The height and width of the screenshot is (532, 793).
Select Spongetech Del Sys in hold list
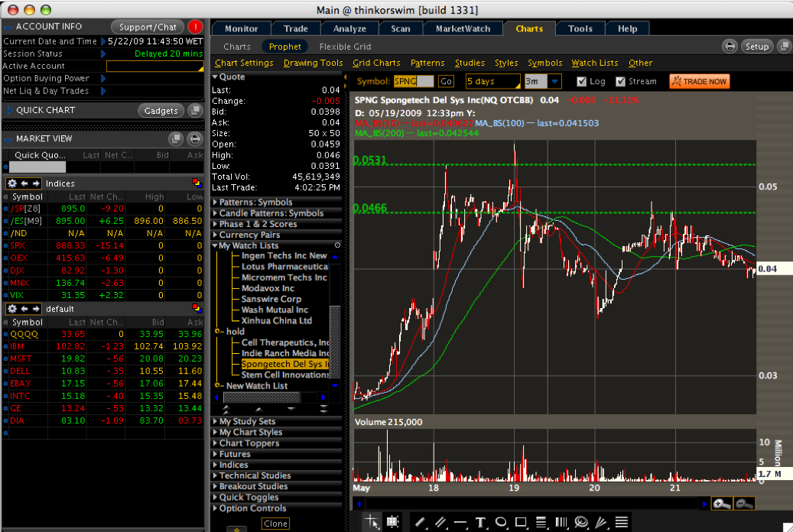[x=284, y=364]
